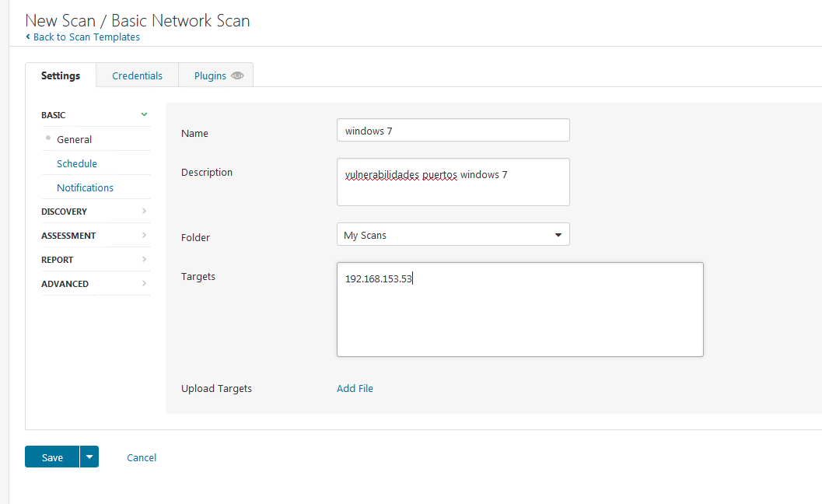Open the Notifications settings item
Screen dimensions: 822x504
[x=85, y=187]
